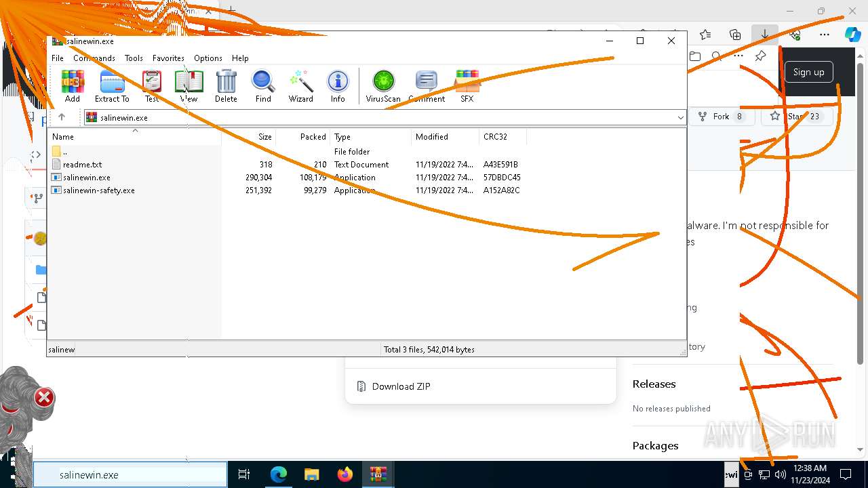Open Firefox from the taskbar
Viewport: 868px width, 488px height.
[344, 475]
